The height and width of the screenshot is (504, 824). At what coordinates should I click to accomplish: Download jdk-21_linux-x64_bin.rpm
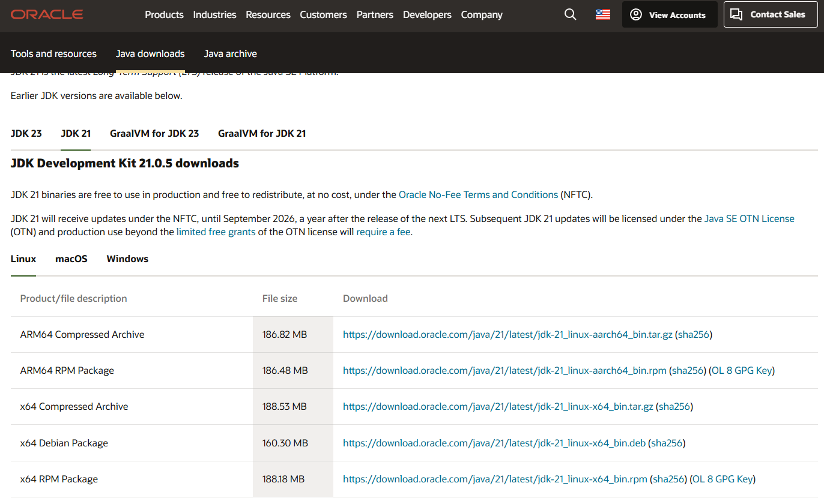pos(495,479)
